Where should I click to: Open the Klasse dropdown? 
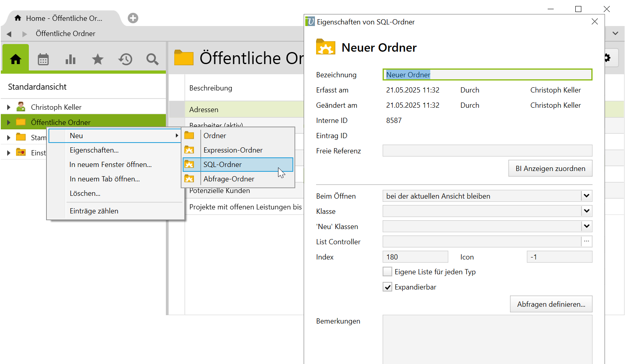coord(587,211)
